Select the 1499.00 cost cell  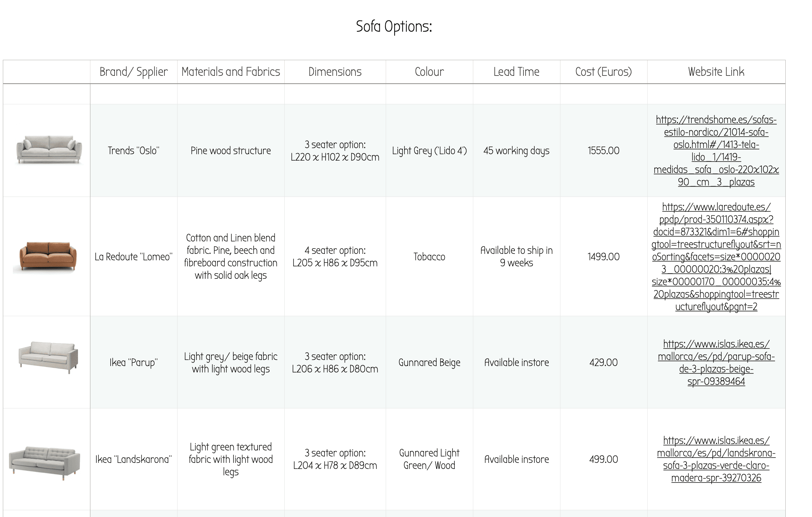(x=603, y=256)
